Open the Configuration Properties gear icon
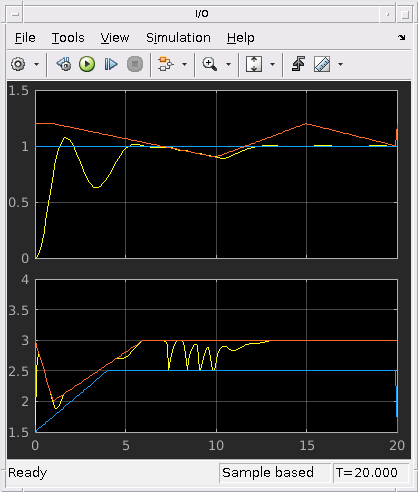Viewport: 418px width, 492px height. pyautogui.click(x=18, y=64)
